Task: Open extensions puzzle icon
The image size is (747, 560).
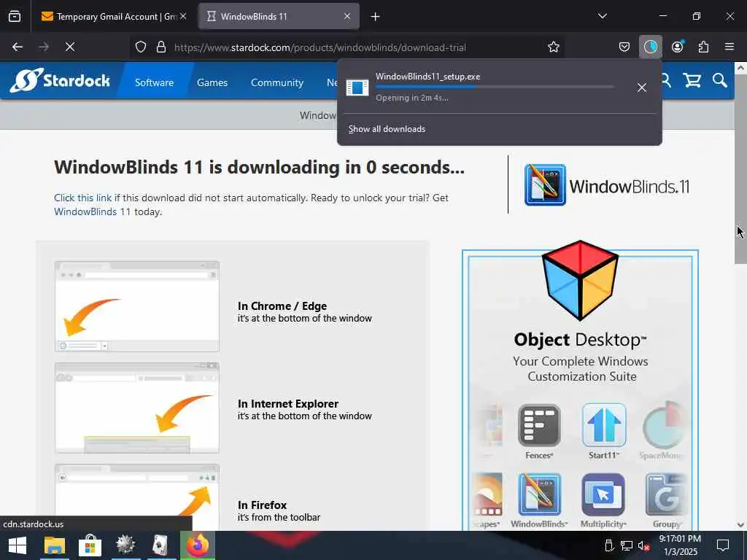Action: point(703,47)
